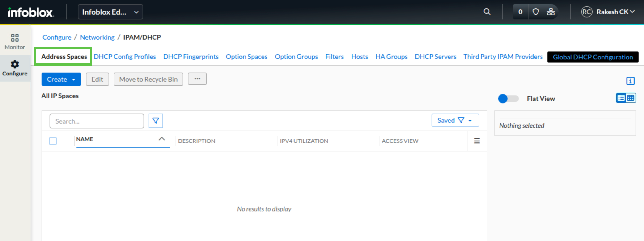Click the search magnifier icon in header
The width and height of the screenshot is (644, 241).
coord(487,12)
